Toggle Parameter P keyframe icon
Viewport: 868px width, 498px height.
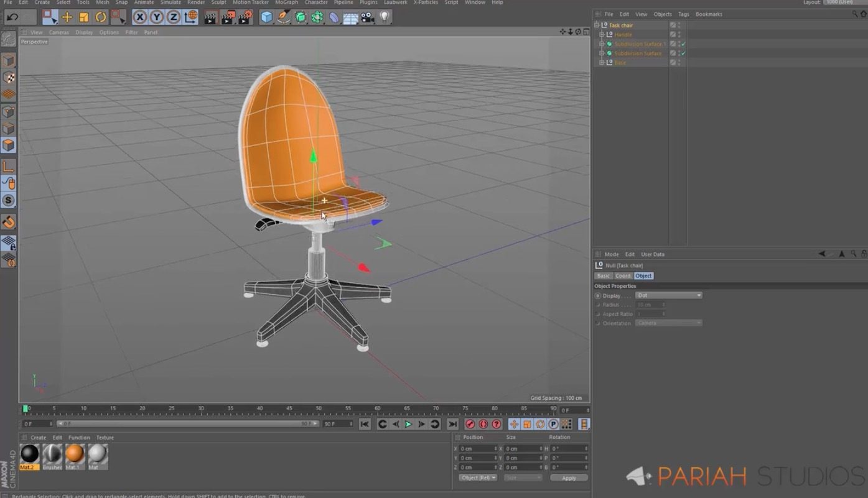[x=553, y=424]
